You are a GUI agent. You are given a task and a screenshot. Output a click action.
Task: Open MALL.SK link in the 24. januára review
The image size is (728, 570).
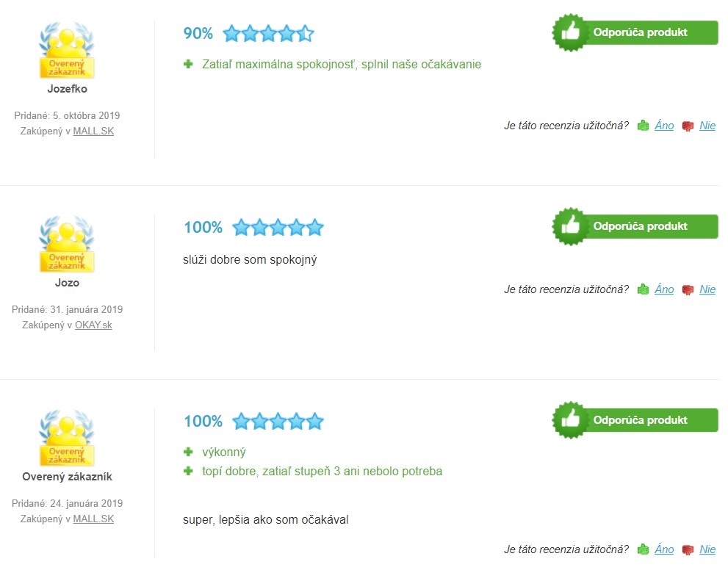(93, 519)
